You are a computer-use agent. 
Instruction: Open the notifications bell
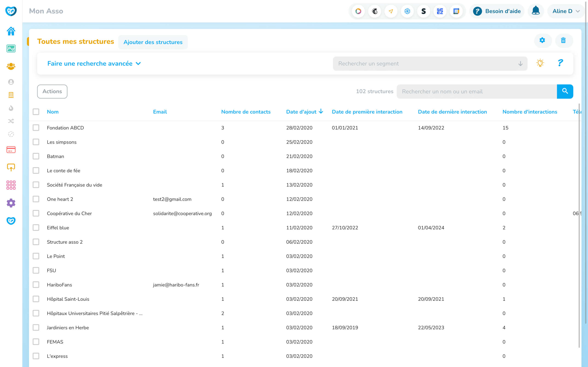pyautogui.click(x=536, y=11)
